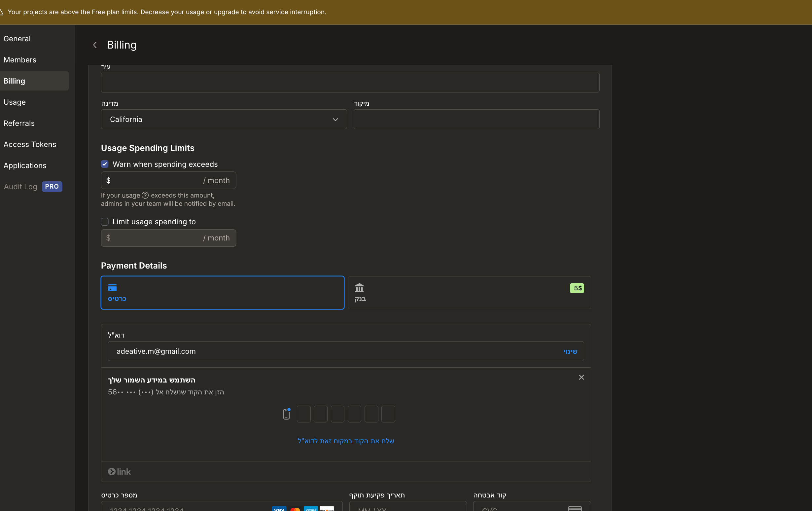Click the usage help question mark icon

pos(145,195)
